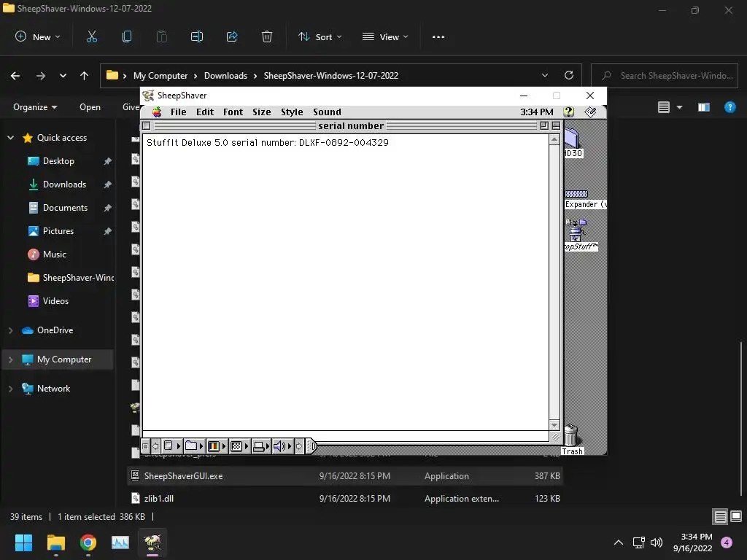Click the Control Strip left scroll arrow

click(x=155, y=446)
